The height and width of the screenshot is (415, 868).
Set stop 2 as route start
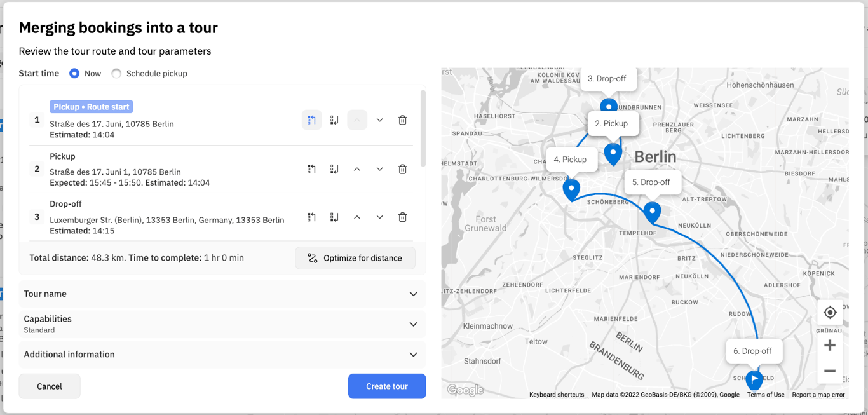(311, 169)
